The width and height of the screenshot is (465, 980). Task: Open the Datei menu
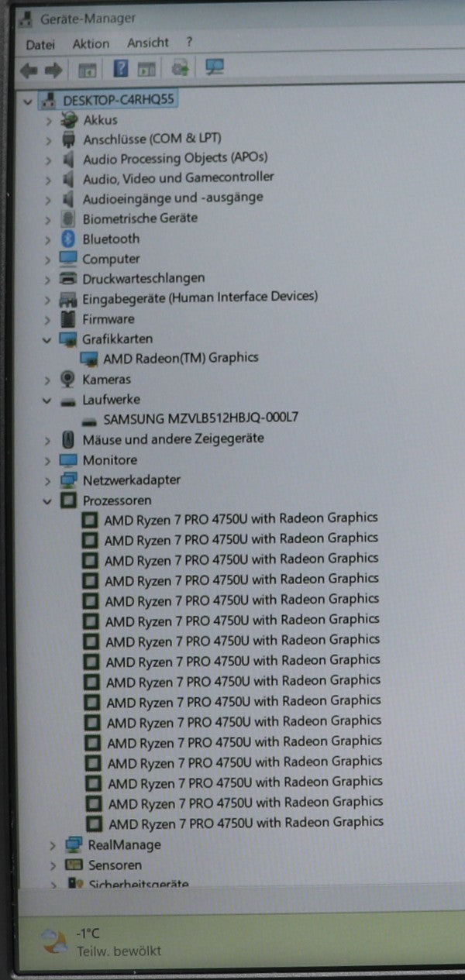click(x=40, y=44)
